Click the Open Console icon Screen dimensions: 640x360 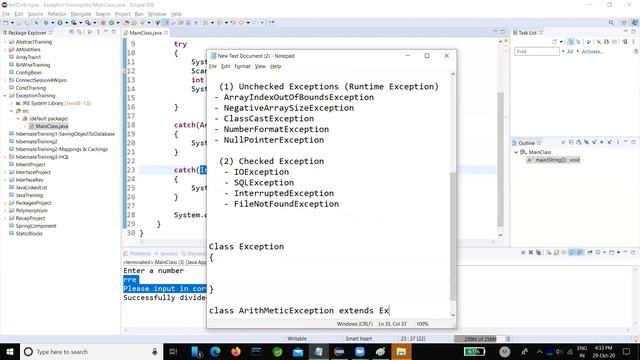pos(611,253)
